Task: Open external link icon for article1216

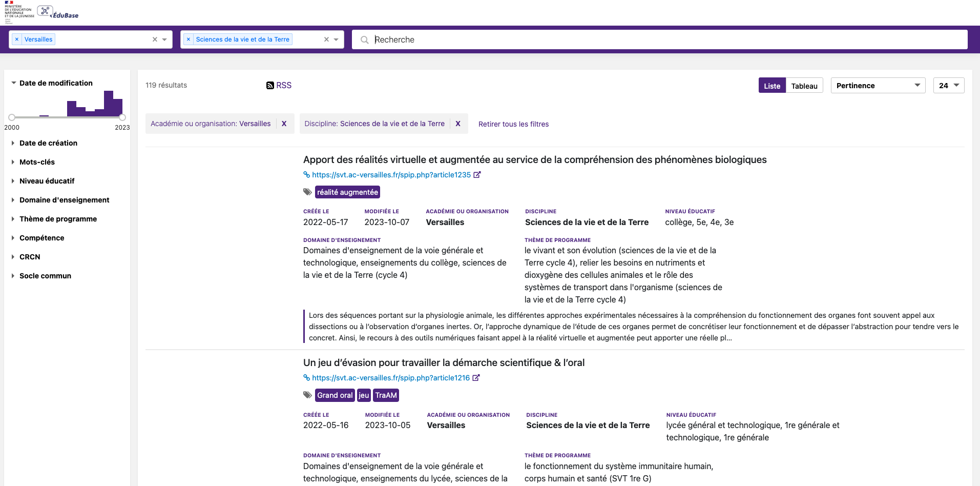Action: 476,378
